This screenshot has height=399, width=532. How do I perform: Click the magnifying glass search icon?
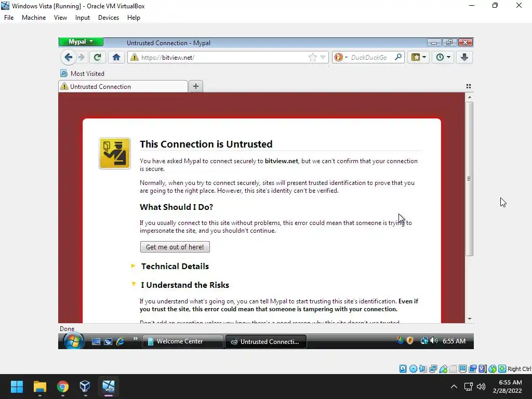click(398, 57)
